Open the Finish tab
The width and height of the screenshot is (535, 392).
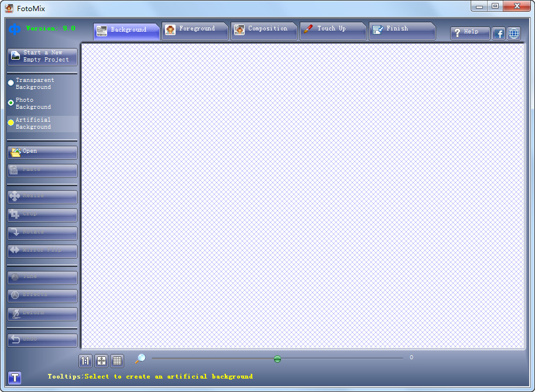click(x=402, y=30)
